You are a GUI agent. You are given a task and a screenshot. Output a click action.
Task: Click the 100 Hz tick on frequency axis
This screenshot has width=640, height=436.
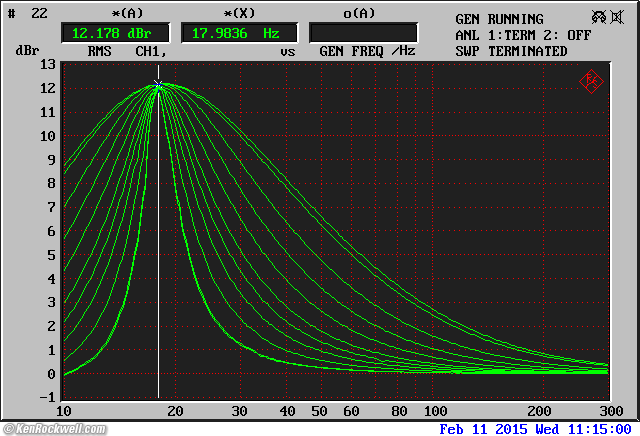click(x=435, y=412)
